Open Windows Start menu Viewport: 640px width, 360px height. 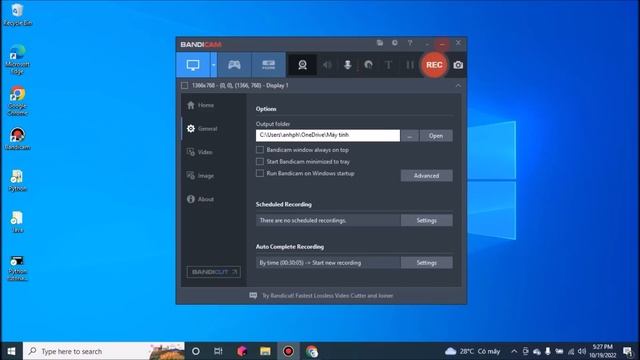tap(11, 351)
